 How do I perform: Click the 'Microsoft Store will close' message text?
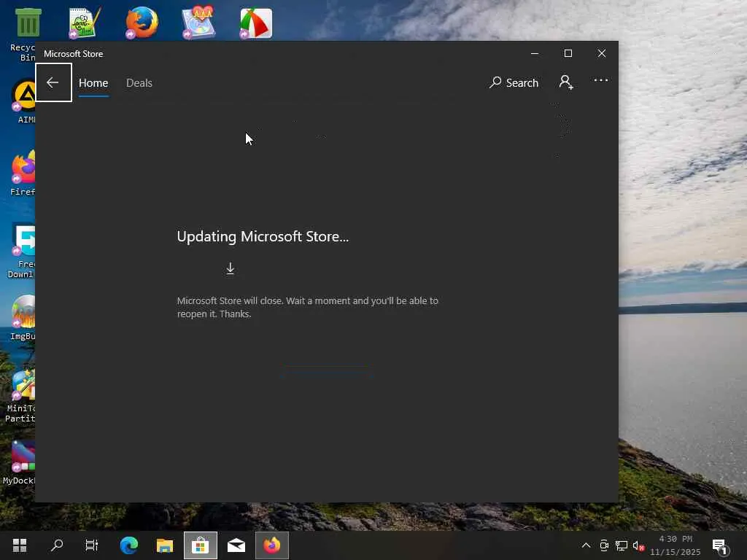307,307
